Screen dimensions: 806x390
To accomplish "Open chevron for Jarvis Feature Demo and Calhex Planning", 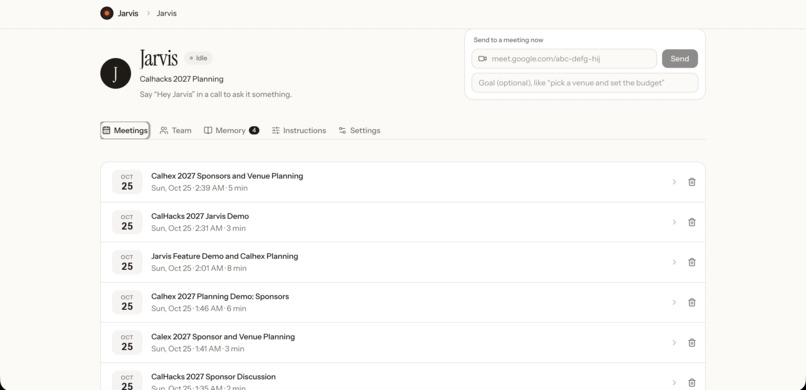I will [674, 262].
